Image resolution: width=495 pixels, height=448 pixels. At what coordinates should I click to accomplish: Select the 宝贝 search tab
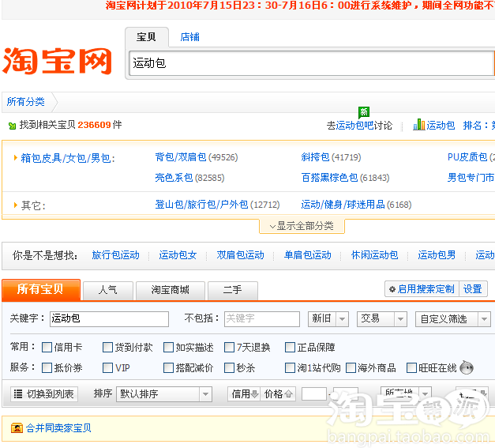[x=147, y=37]
